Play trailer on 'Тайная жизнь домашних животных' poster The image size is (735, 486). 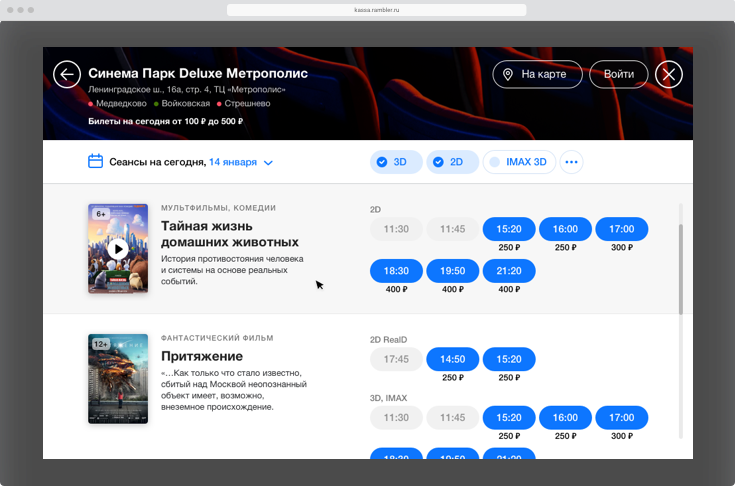(118, 249)
